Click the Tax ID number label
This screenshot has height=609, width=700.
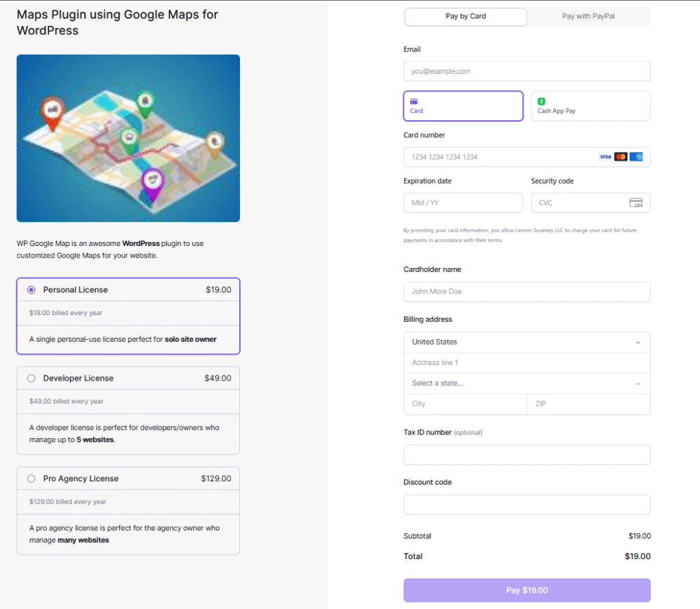tap(427, 432)
